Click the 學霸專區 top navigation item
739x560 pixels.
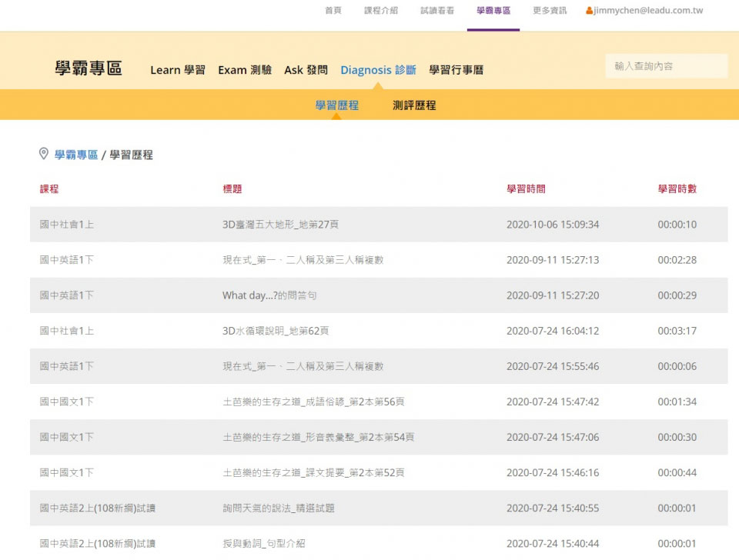click(x=493, y=11)
